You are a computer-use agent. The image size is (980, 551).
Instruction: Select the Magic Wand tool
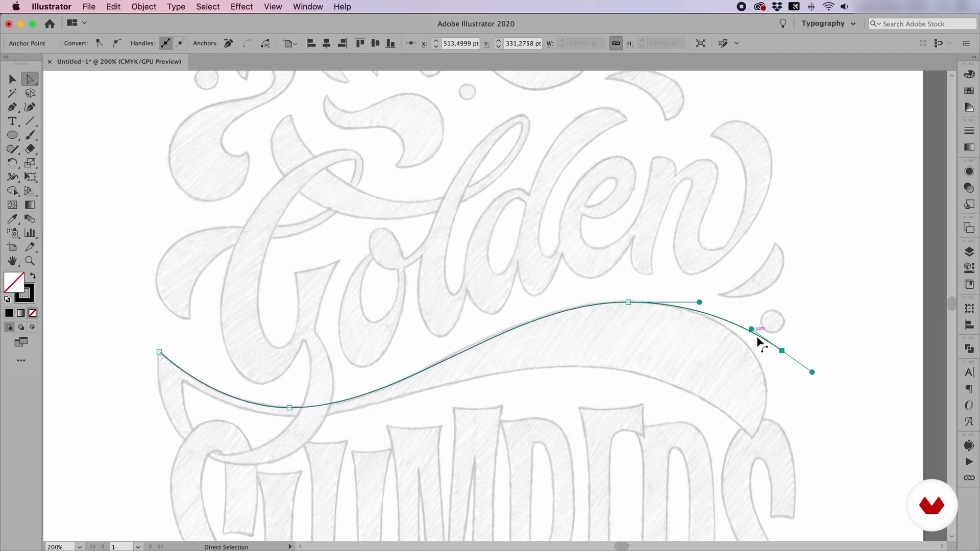[12, 93]
